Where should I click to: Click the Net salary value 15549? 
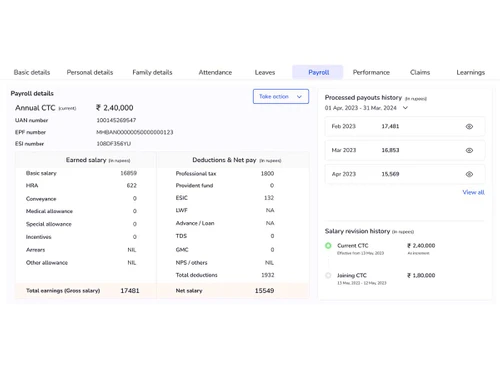(264, 291)
